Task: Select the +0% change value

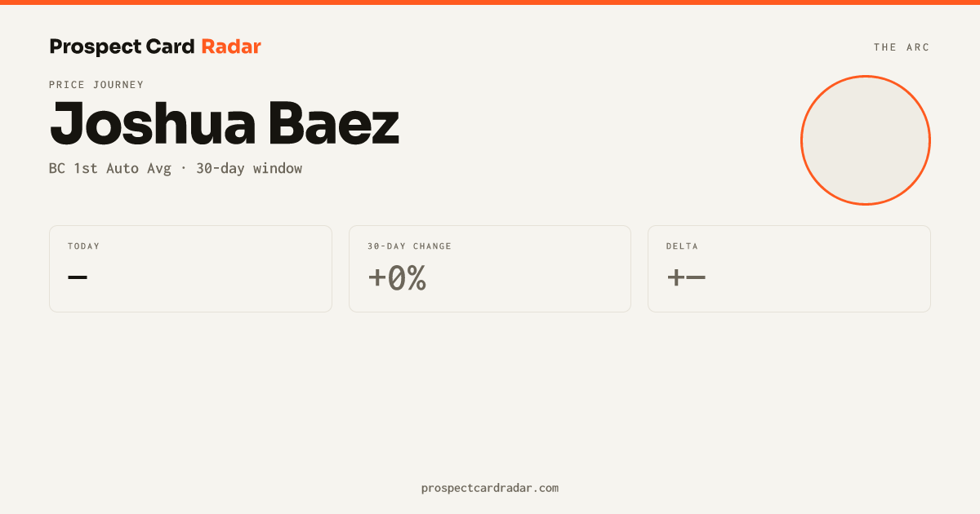Action: click(397, 278)
